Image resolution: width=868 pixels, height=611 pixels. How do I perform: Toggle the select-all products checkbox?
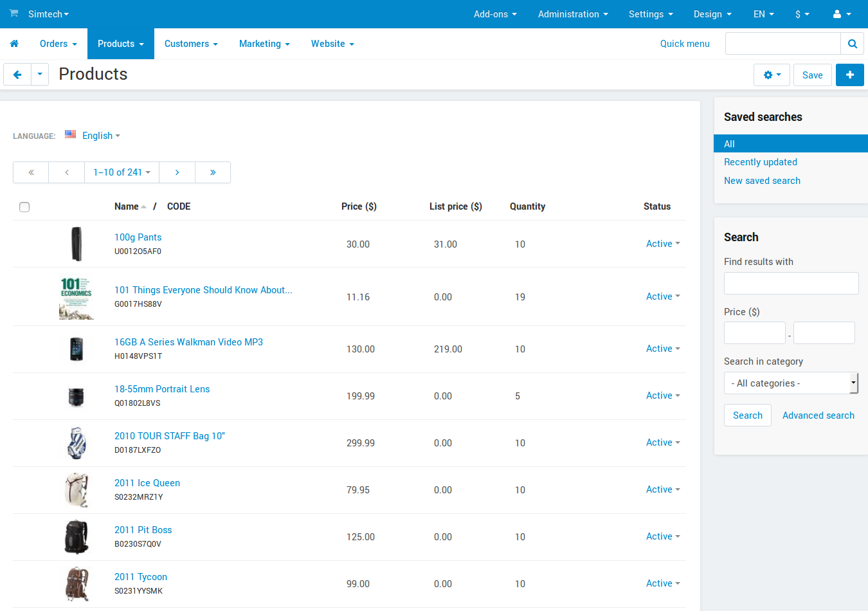[24, 207]
